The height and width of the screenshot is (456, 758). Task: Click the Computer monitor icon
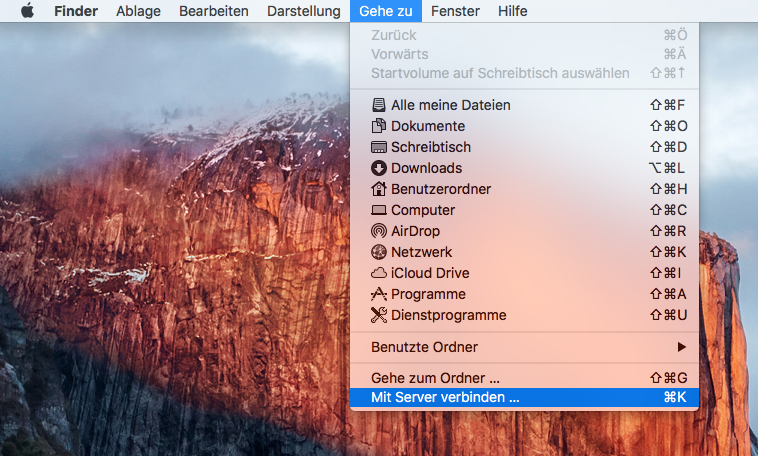click(x=378, y=210)
